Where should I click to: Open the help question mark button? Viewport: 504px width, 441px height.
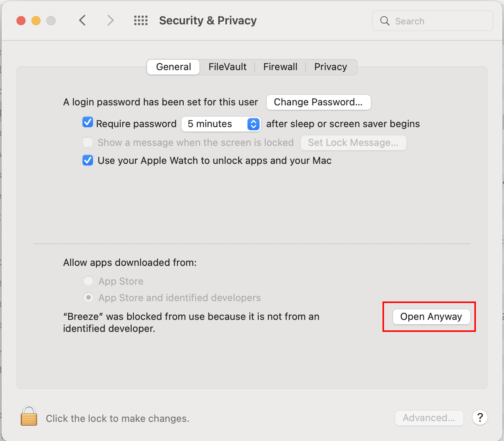(480, 417)
